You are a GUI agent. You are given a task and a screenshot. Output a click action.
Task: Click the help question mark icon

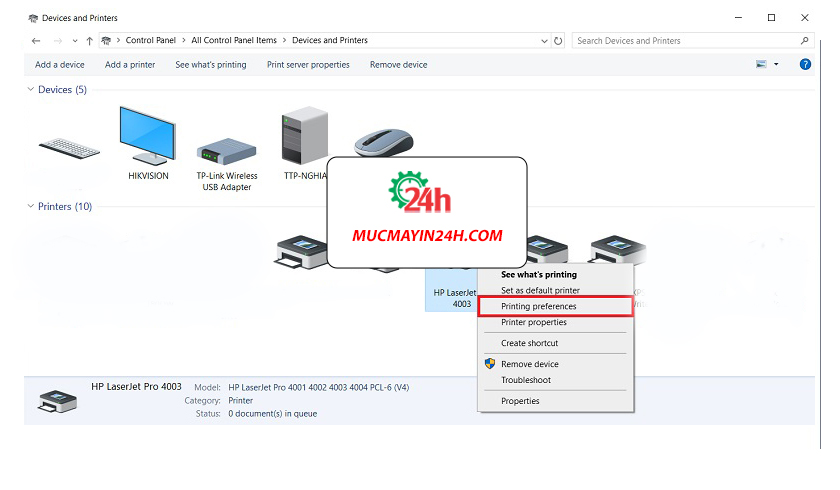coord(805,64)
